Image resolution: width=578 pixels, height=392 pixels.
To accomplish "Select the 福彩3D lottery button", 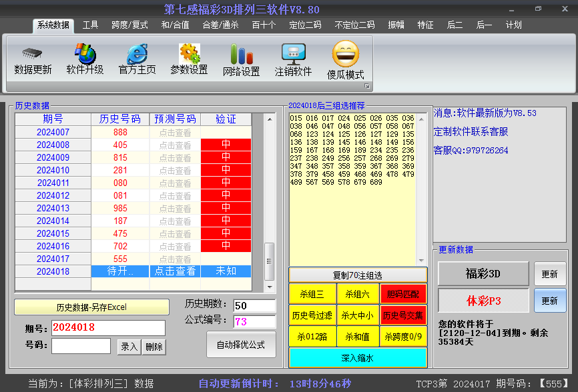I will click(x=483, y=274).
